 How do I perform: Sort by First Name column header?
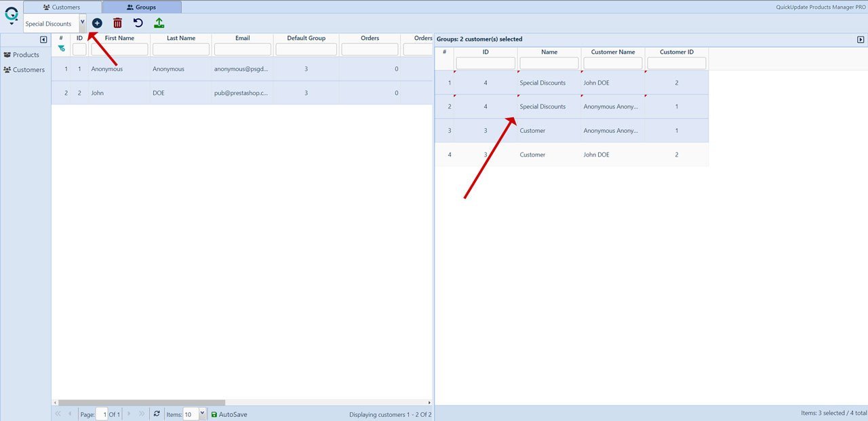click(x=119, y=38)
